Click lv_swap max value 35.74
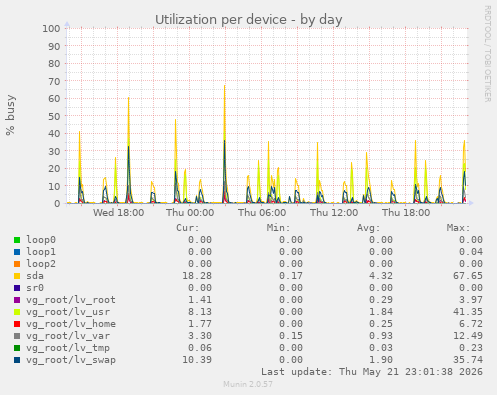 point(468,360)
